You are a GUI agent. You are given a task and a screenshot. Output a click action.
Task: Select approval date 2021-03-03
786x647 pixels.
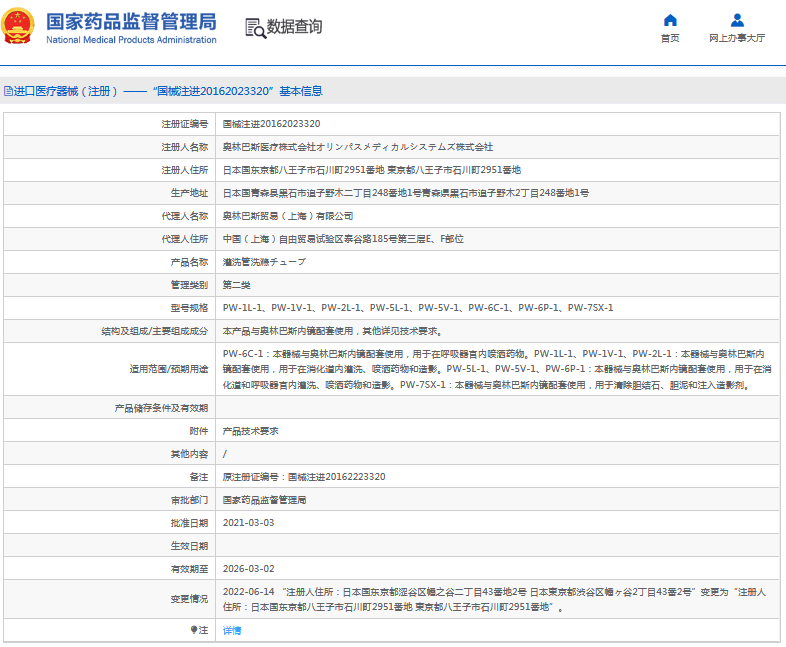click(x=248, y=523)
